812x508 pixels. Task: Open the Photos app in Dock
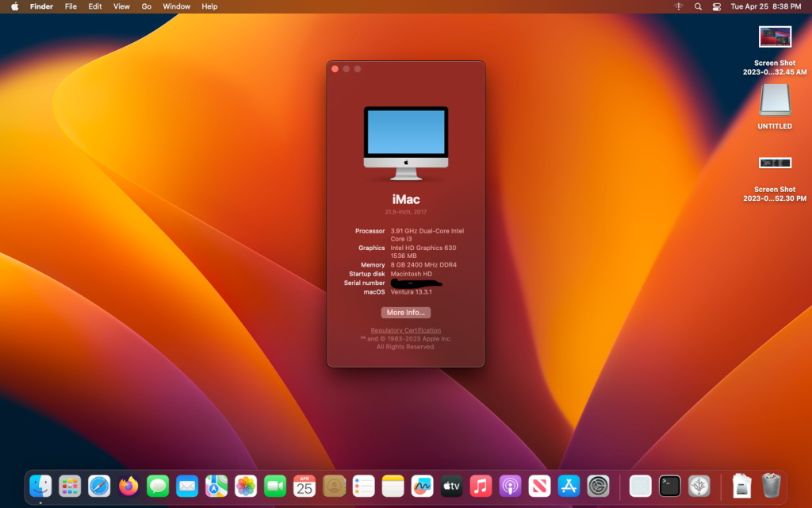point(246,486)
